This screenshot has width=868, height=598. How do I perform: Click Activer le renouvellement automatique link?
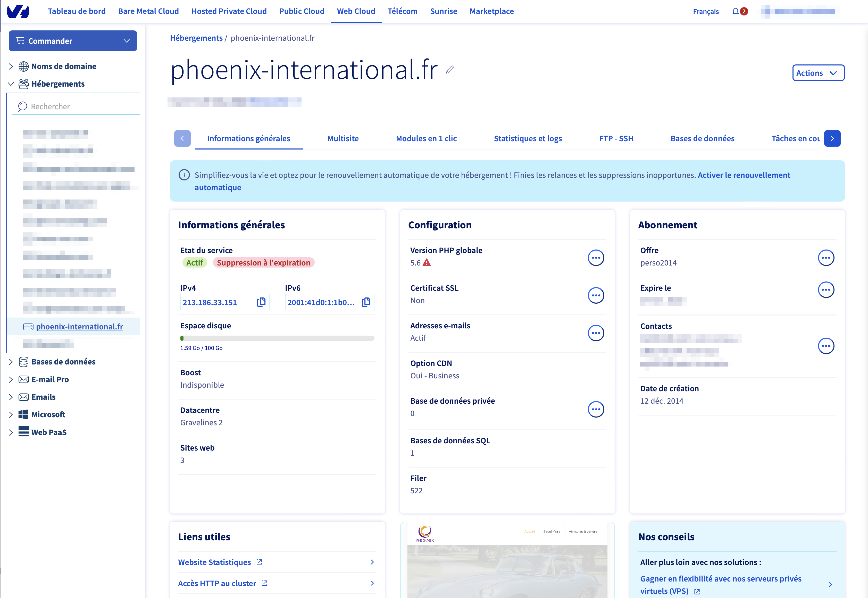[x=744, y=175]
